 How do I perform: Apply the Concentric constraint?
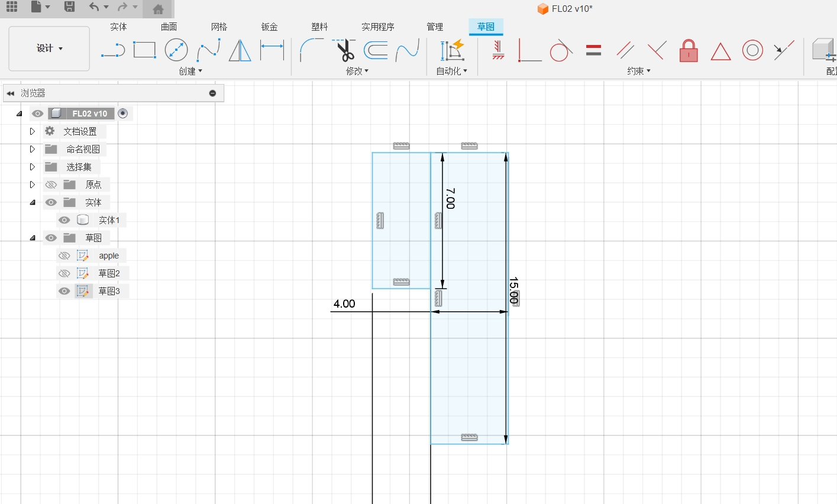(x=752, y=51)
